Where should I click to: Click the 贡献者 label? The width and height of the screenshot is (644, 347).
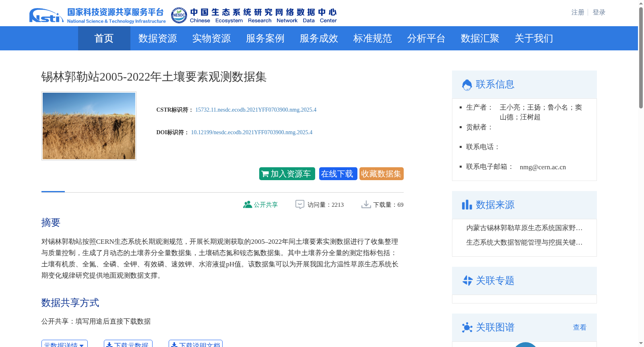coord(479,127)
